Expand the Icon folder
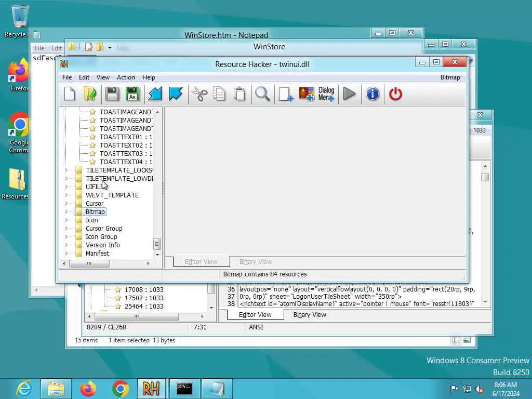 [x=66, y=220]
